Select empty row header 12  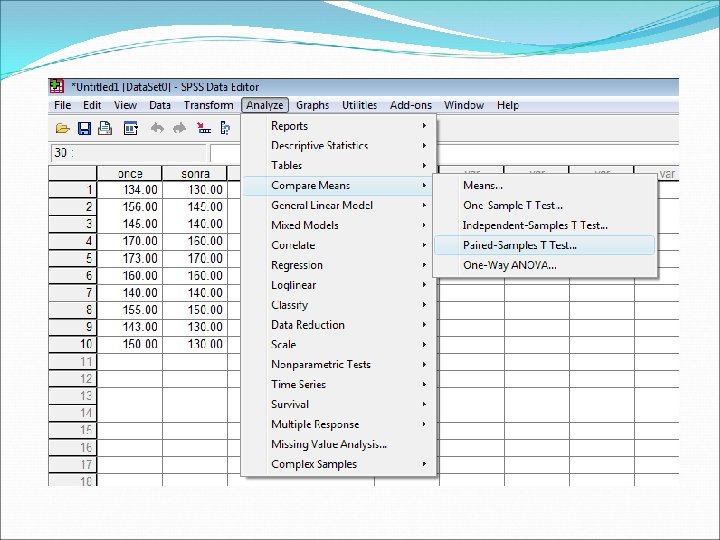[73, 379]
